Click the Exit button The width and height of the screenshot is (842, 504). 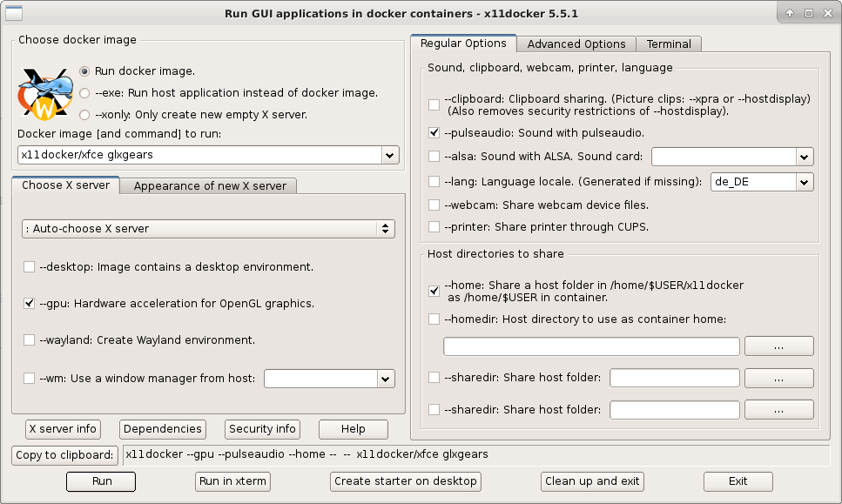click(x=738, y=481)
